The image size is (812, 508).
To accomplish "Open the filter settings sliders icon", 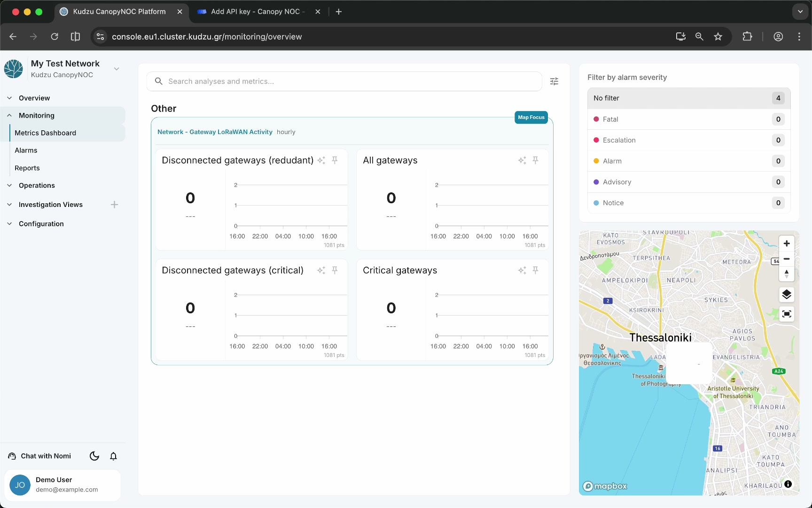I will (554, 81).
